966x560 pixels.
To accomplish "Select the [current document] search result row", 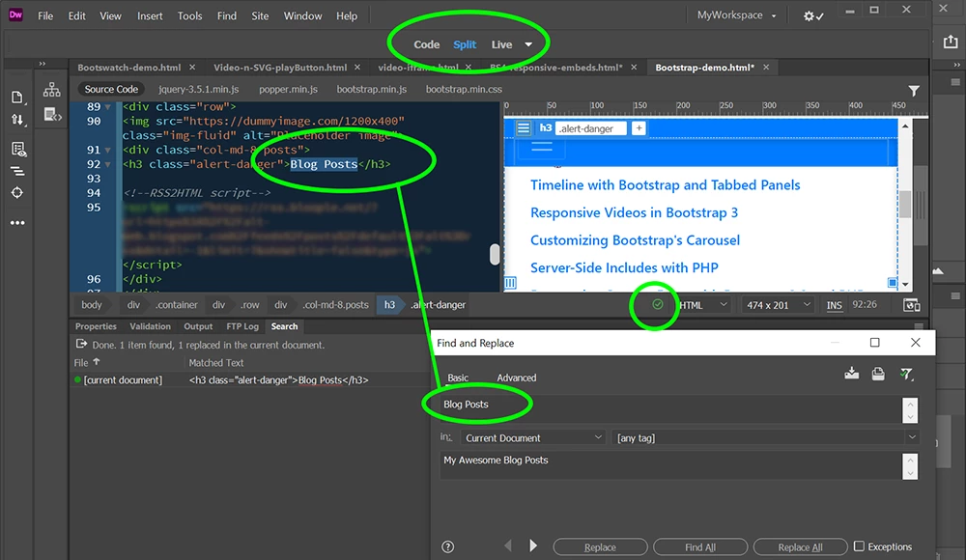I will pos(249,380).
